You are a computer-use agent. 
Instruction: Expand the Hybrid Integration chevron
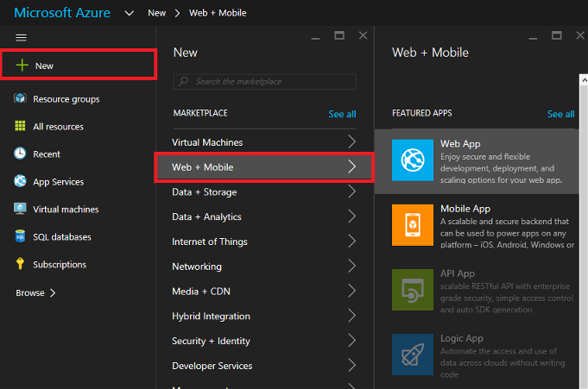(351, 316)
